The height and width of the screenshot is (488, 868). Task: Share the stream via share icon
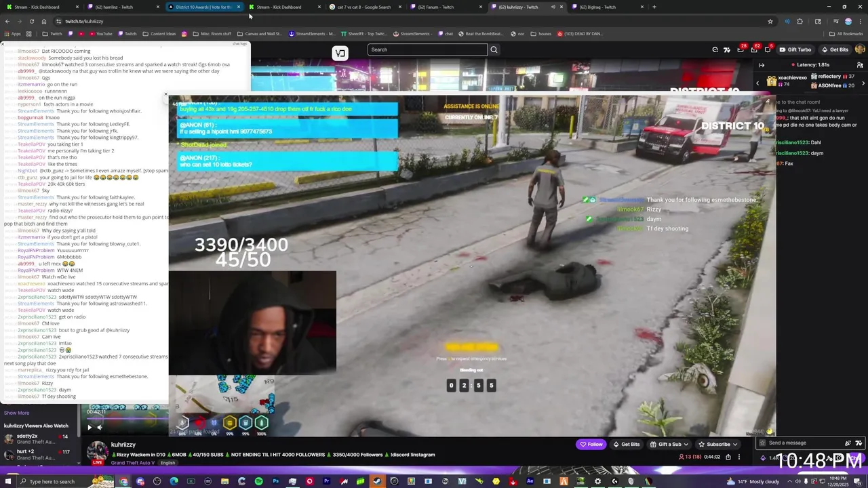[728, 457]
